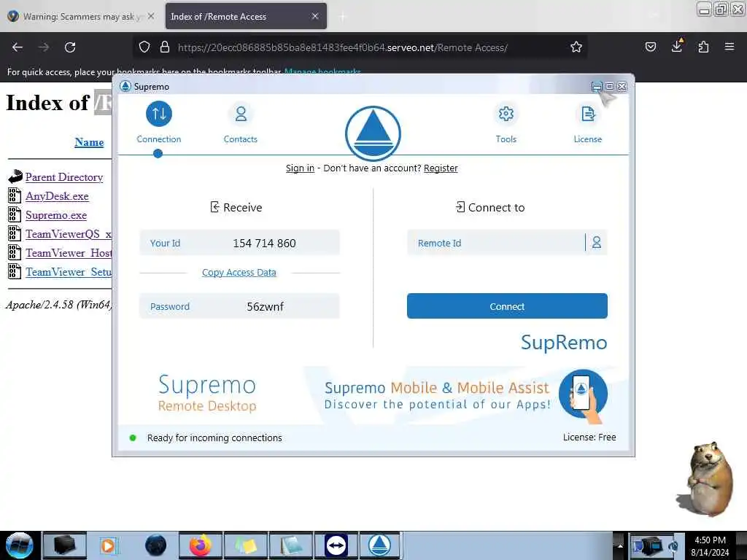The height and width of the screenshot is (560, 747).
Task: Click the file icon next to Supremo.exe
Action: pos(15,214)
